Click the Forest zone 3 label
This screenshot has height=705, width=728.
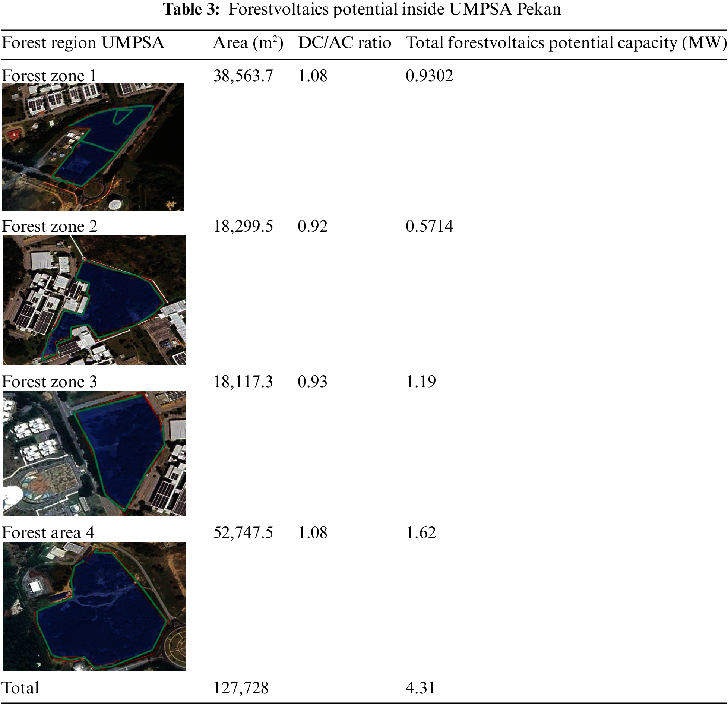click(50, 382)
